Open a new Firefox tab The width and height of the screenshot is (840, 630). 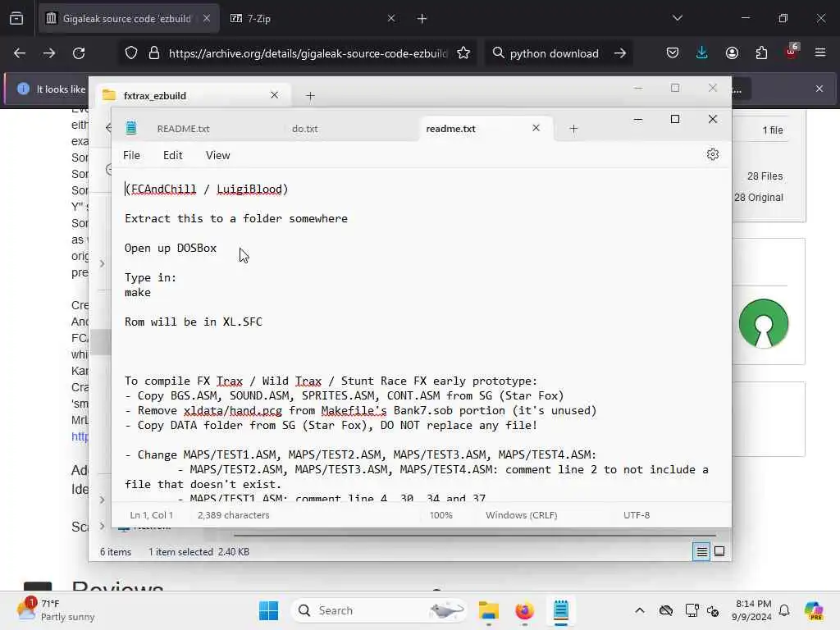click(422, 19)
